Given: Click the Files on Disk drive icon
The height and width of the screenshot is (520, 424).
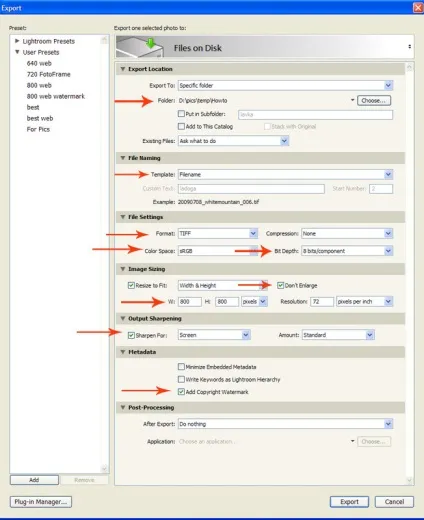Looking at the screenshot, I should 140,47.
